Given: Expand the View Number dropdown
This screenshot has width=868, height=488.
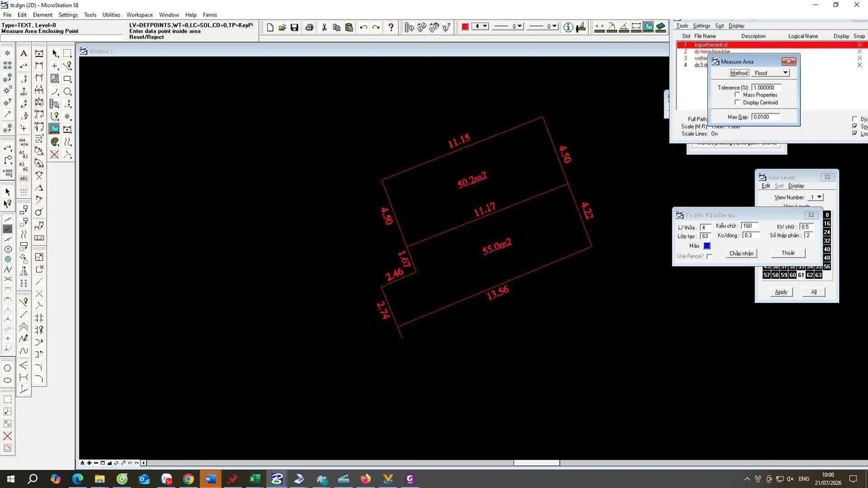Looking at the screenshot, I should pos(816,197).
